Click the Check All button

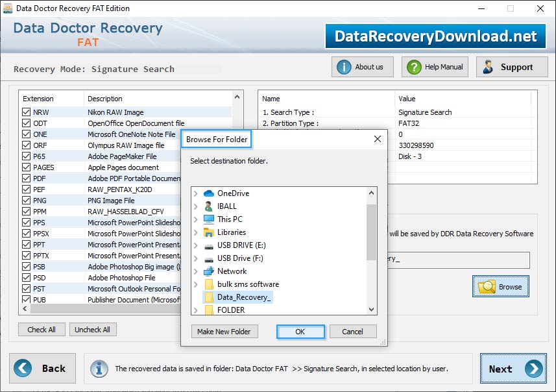coord(42,330)
